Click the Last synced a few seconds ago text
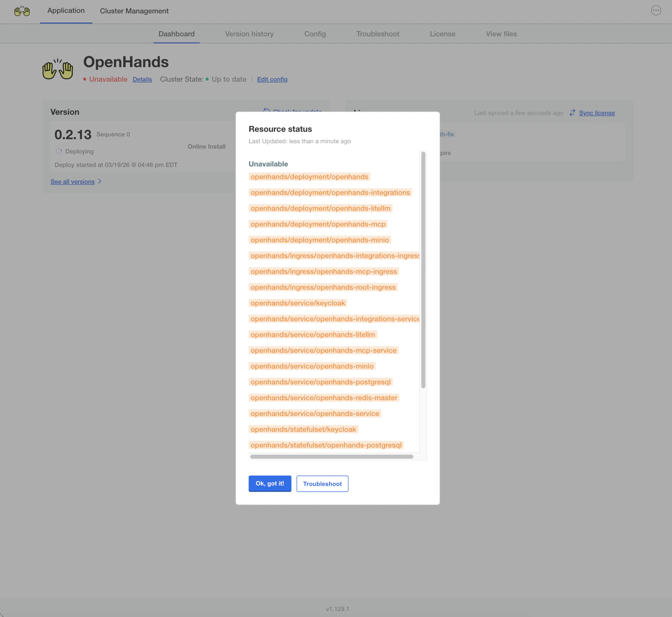Screen dimensions: 672x617 point(519,113)
